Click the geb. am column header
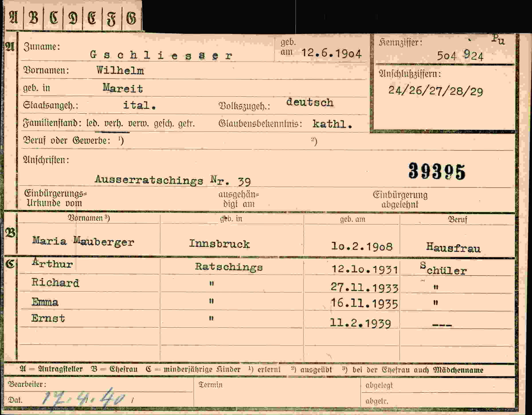The width and height of the screenshot is (532, 415). pyautogui.click(x=352, y=219)
